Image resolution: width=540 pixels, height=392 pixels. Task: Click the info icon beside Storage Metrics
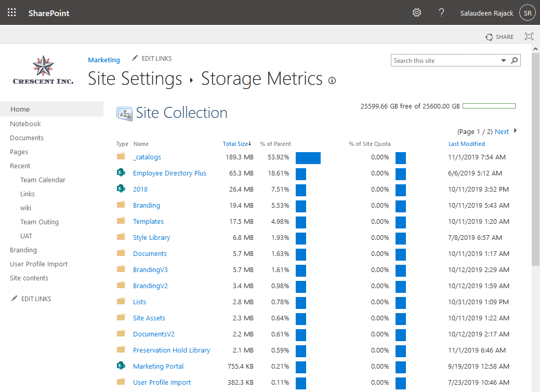point(332,80)
